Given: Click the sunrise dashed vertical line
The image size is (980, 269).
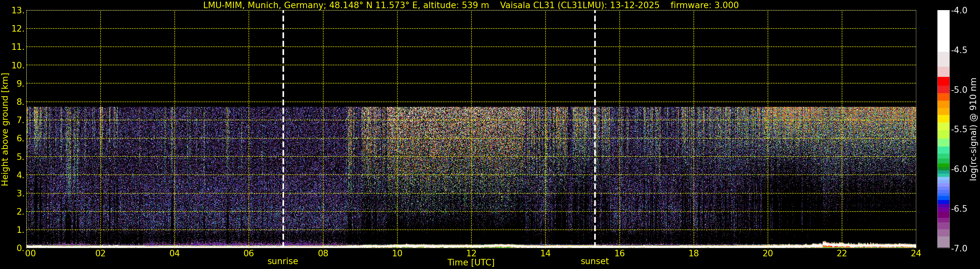Looking at the screenshot, I should pos(283,130).
